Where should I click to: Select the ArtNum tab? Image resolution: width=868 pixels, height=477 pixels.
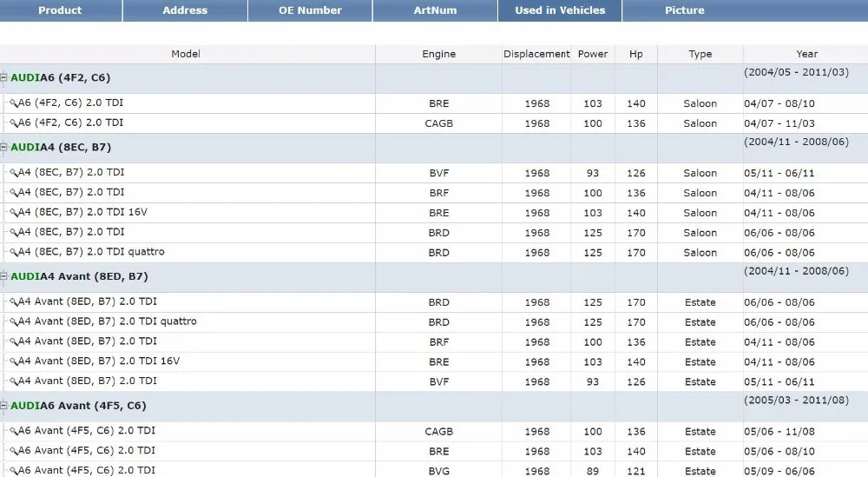pos(435,10)
